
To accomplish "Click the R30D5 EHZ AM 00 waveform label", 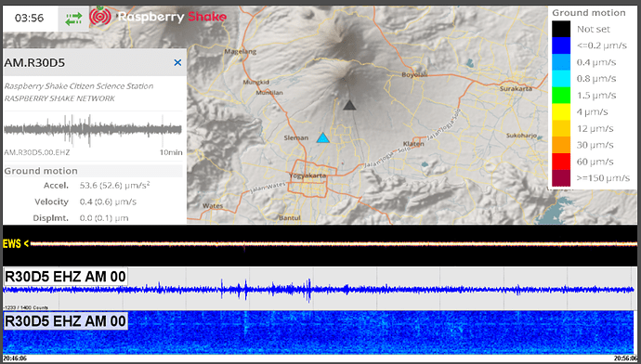I will pos(65,277).
